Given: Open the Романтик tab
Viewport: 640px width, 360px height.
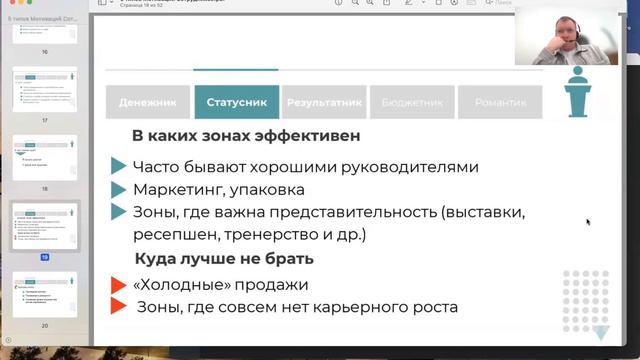Looking at the screenshot, I should pyautogui.click(x=500, y=102).
